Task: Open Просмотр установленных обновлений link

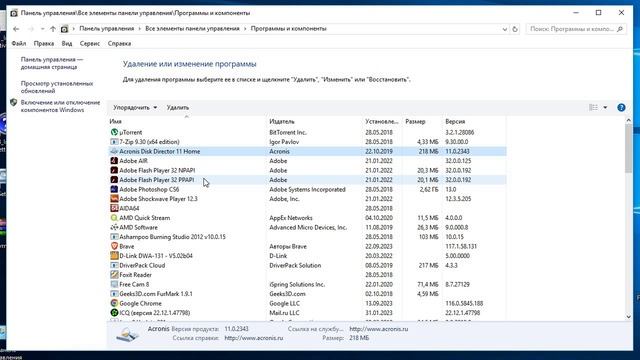Action: click(x=57, y=87)
